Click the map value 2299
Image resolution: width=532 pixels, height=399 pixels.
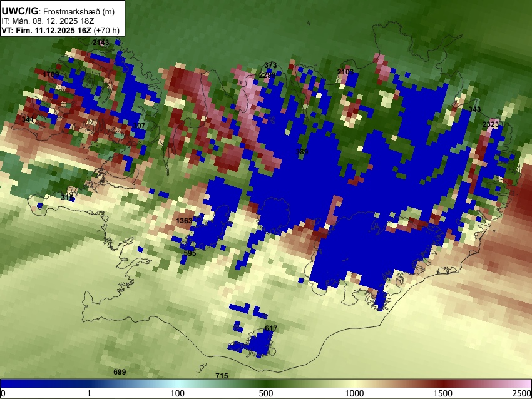click(x=267, y=75)
